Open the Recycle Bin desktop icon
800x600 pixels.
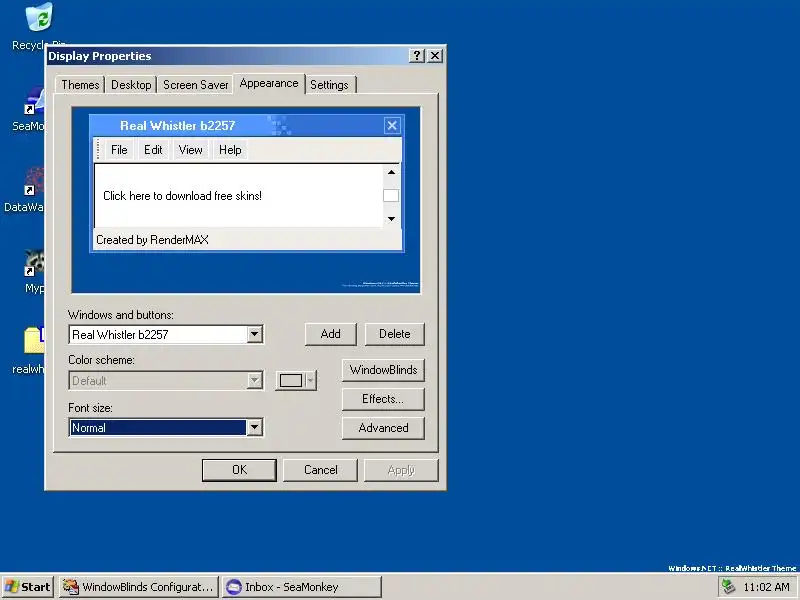pos(39,17)
